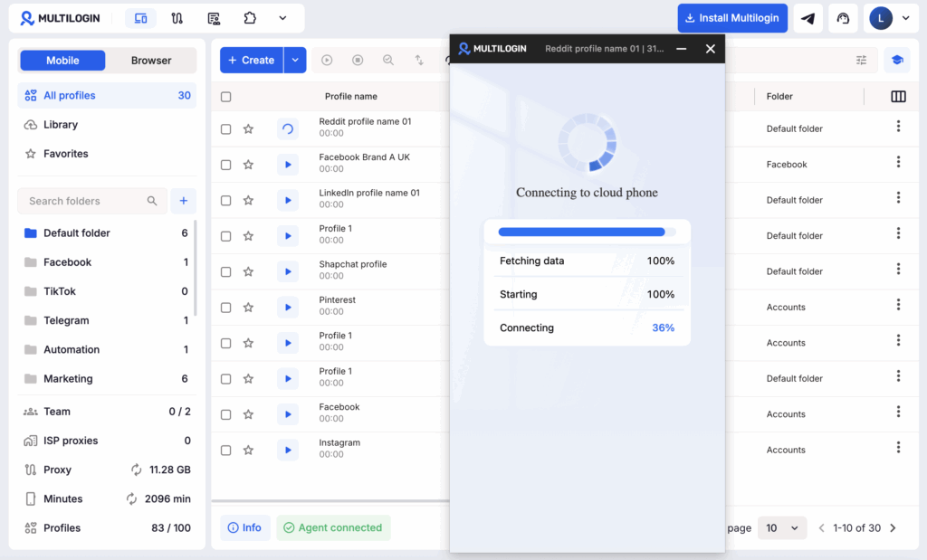This screenshot has height=560, width=927.
Task: Open the Marketing folder
Action: click(105, 379)
